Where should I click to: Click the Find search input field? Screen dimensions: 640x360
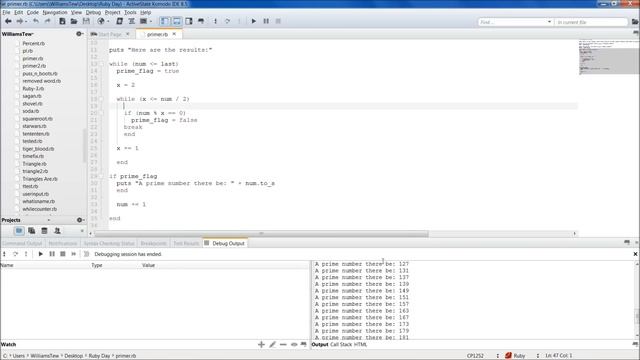pos(512,22)
